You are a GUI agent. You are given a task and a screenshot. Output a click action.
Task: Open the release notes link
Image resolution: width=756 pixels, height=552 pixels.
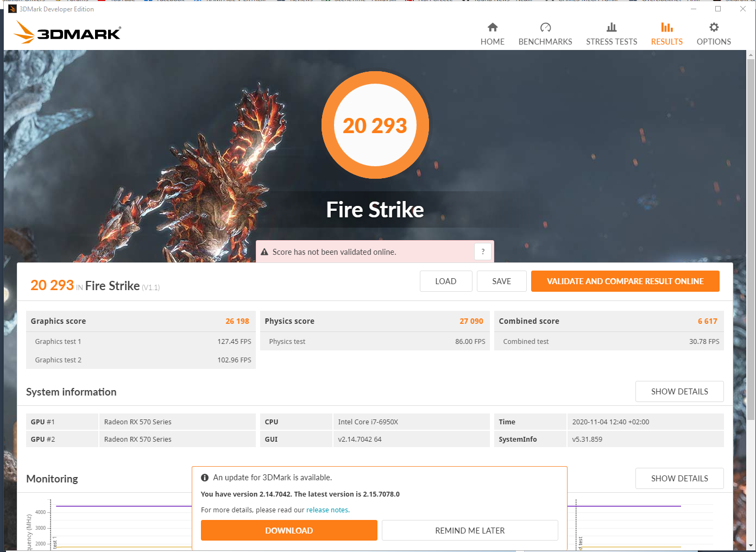[327, 510]
